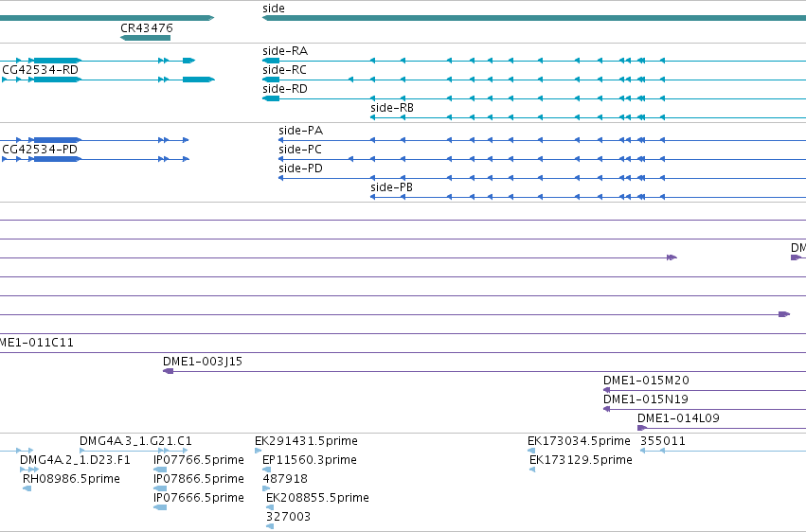Select the DME1-014L09 clone label
Screen dimensions: 806x532
coord(678,418)
